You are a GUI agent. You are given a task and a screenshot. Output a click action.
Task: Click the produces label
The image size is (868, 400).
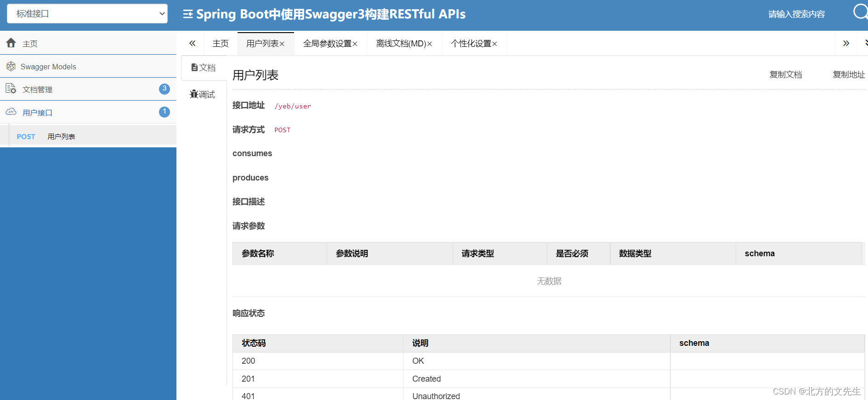coord(250,178)
